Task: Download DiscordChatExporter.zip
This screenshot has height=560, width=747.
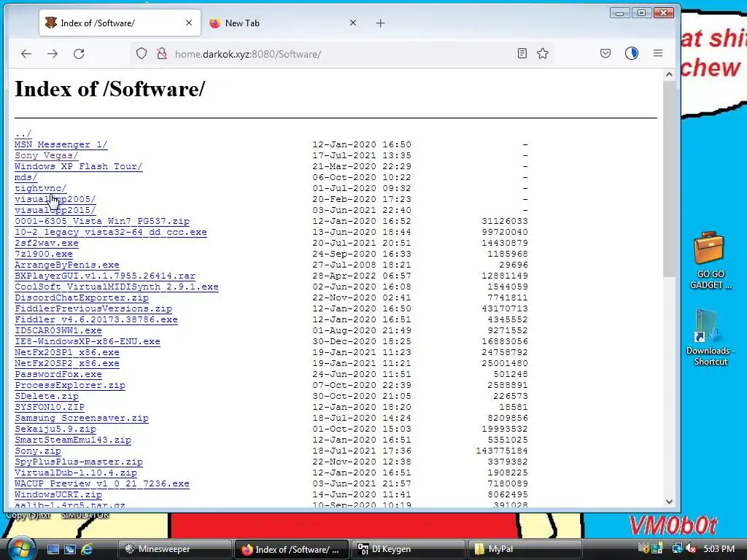Action: coord(82,297)
